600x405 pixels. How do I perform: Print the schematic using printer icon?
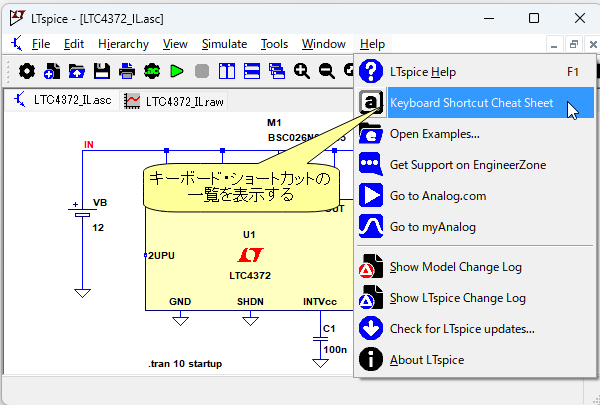(x=127, y=71)
